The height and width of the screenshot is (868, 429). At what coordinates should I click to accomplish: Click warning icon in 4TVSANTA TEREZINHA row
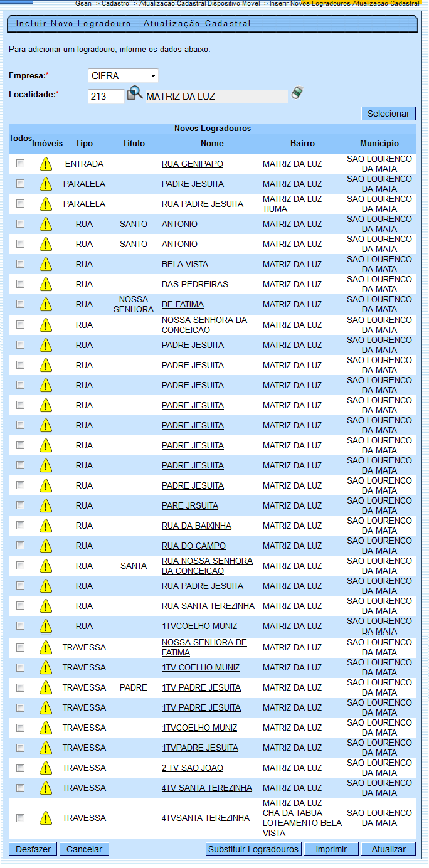pyautogui.click(x=46, y=818)
